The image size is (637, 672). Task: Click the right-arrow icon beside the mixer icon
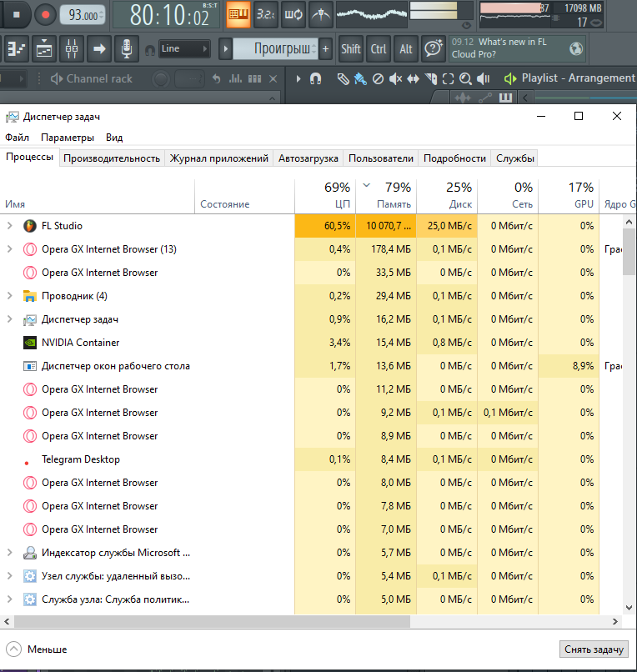tap(99, 49)
